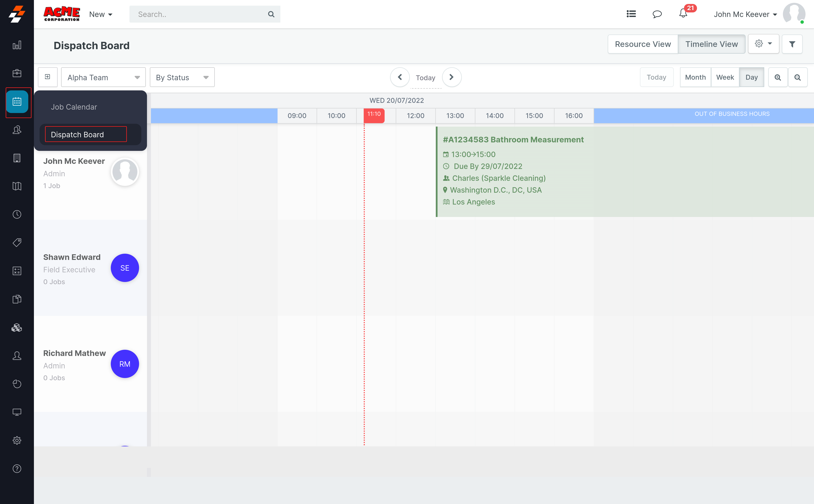
Task: Click the price tag sidebar icon
Action: click(17, 242)
